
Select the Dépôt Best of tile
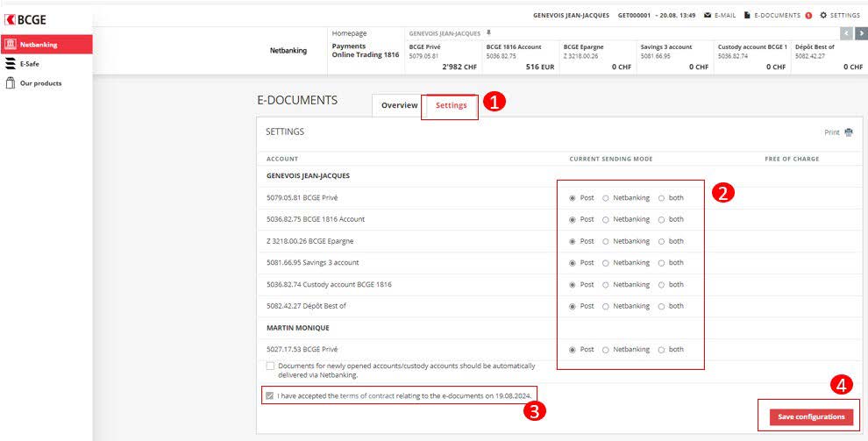pyautogui.click(x=829, y=57)
